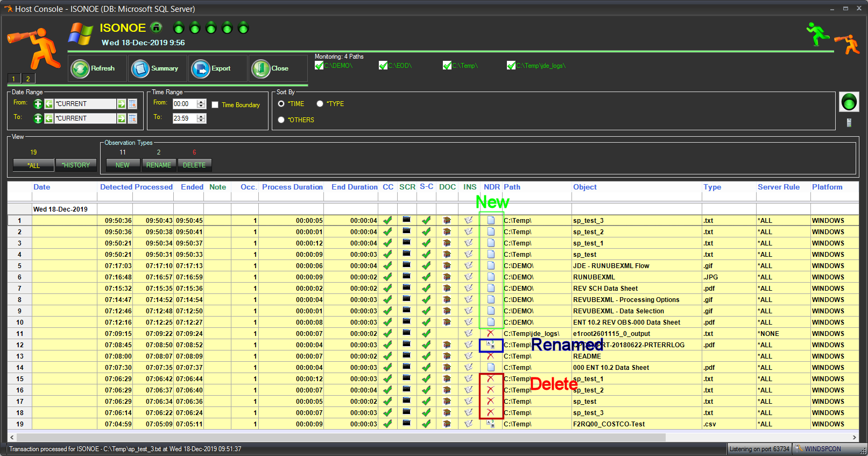Click the horizontal scrollbar right arrow
The width and height of the screenshot is (868, 456).
click(x=854, y=437)
